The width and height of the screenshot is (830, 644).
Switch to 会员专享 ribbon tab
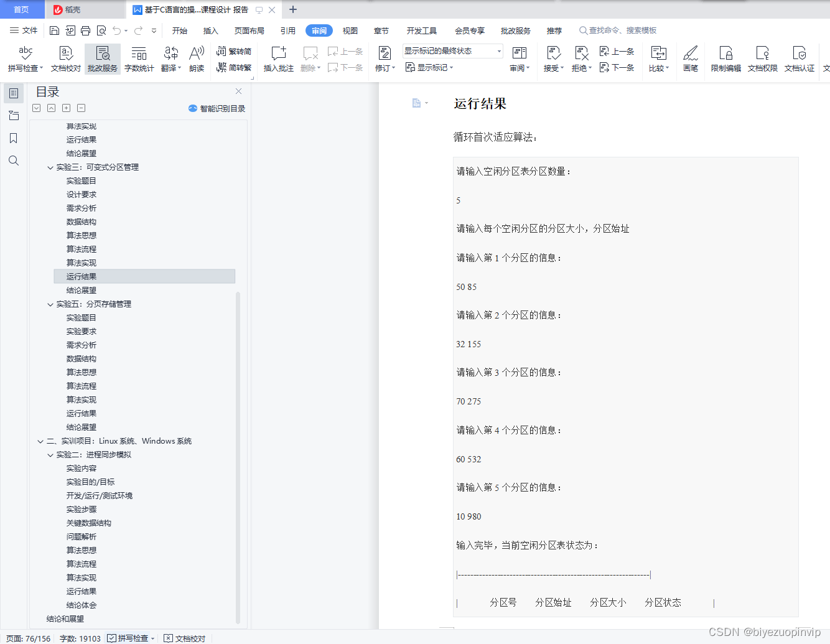pyautogui.click(x=470, y=30)
